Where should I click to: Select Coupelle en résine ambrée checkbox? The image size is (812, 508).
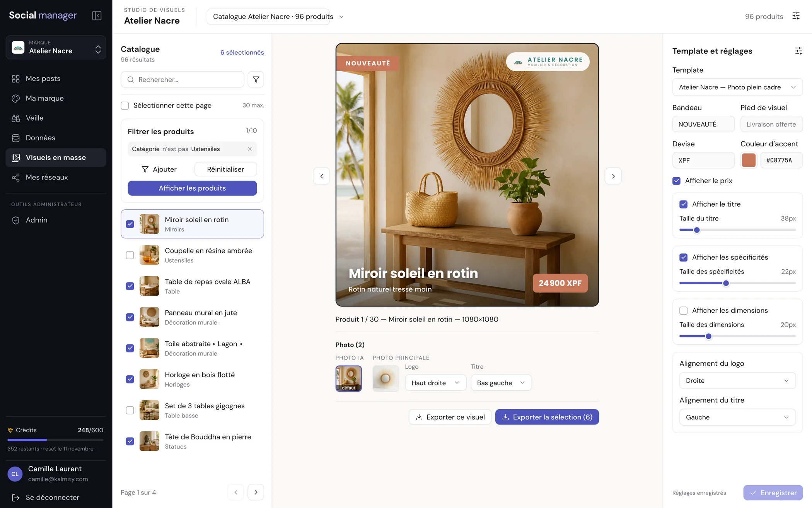click(x=130, y=255)
